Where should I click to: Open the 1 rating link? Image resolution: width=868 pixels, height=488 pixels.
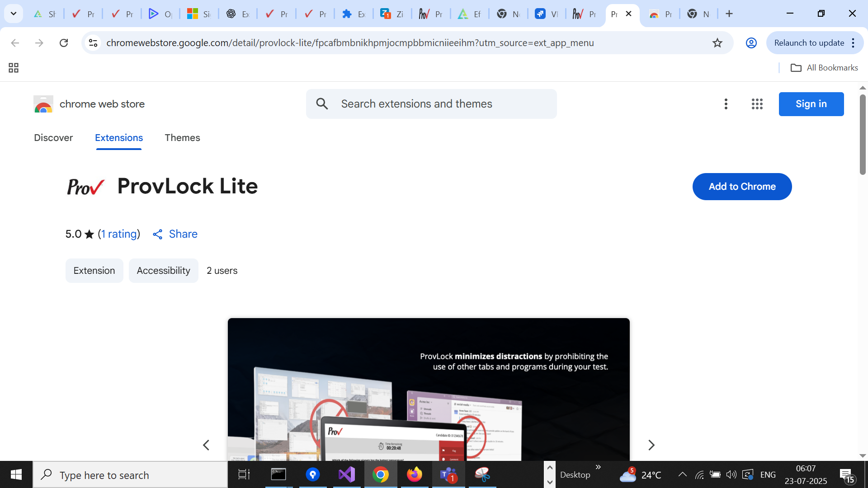pyautogui.click(x=119, y=234)
